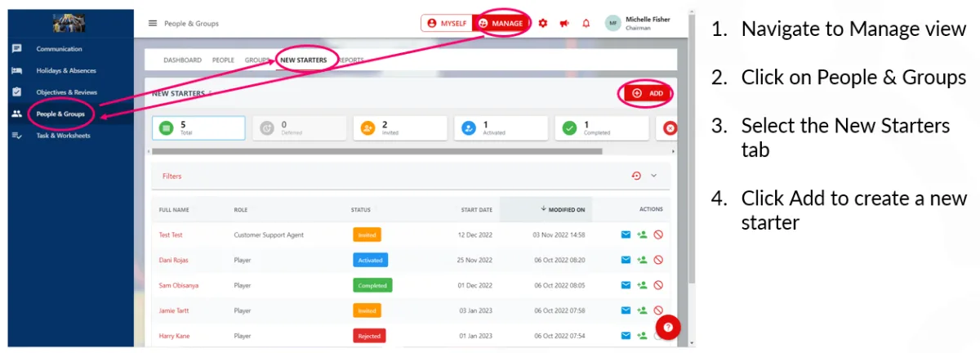Click the Task & Worksheets checklist icon
The height and width of the screenshot is (353, 980).
[17, 136]
